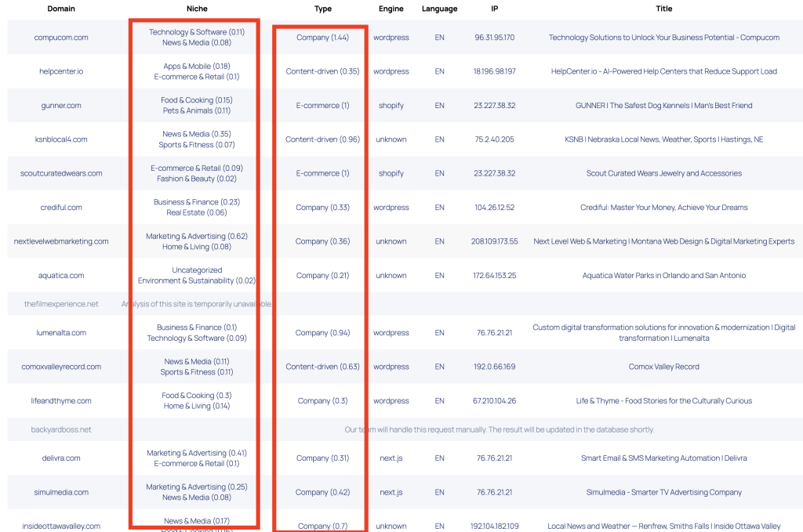Select the scoutcuratedwears.com domain cell
The width and height of the screenshot is (803, 532).
(61, 173)
